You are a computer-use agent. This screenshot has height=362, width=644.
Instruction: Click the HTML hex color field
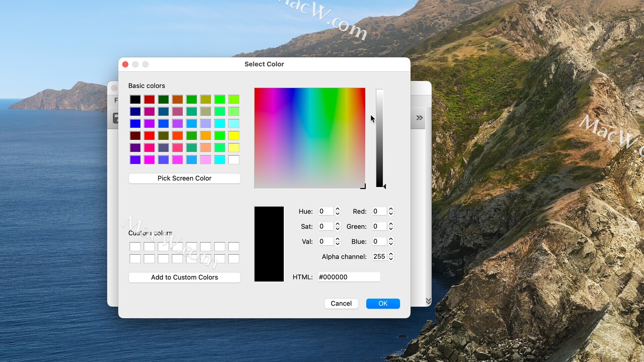point(349,277)
